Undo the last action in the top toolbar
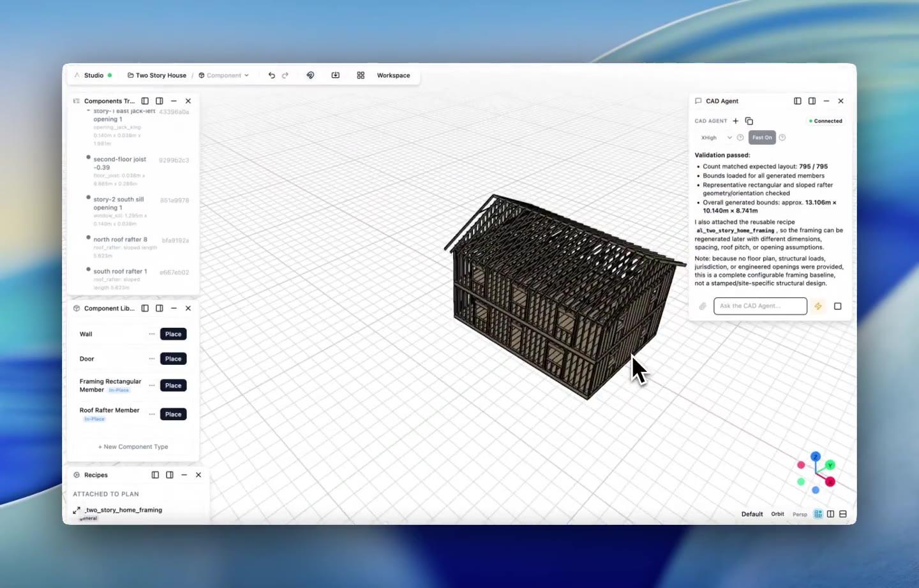Screen dimensions: 919x588 click(271, 75)
